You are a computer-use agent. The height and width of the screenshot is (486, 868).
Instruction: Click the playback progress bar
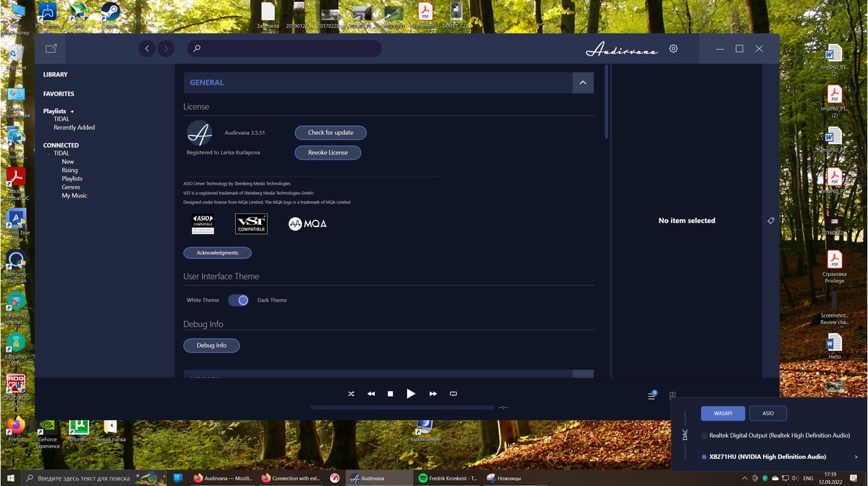coord(402,408)
